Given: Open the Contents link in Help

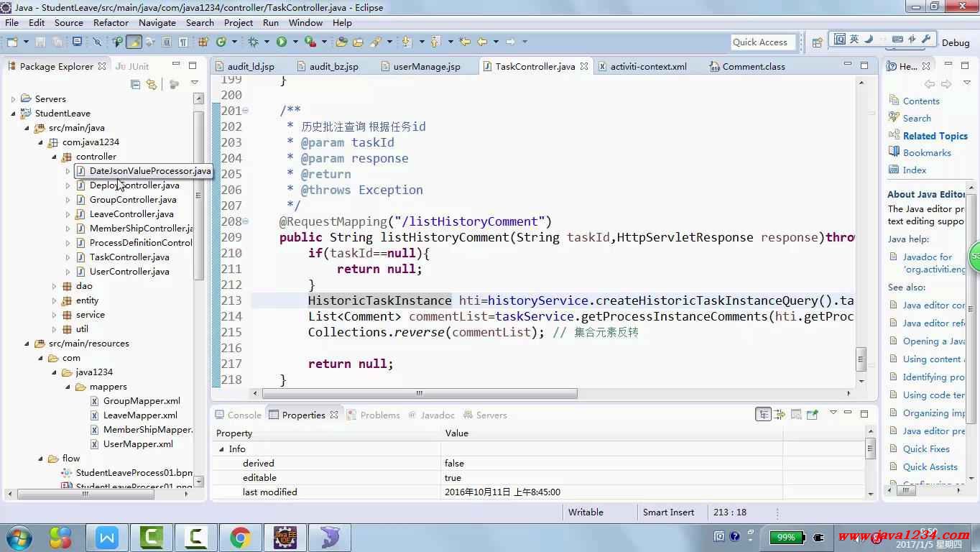Looking at the screenshot, I should pyautogui.click(x=921, y=101).
